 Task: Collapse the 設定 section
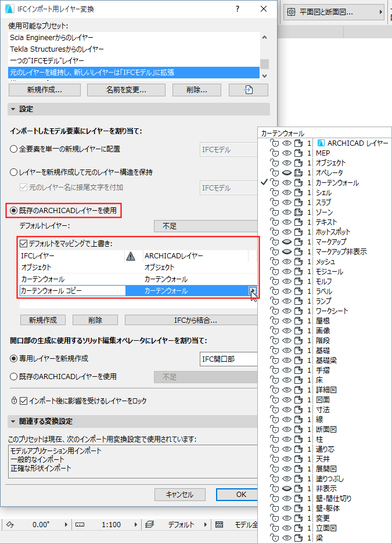click(13, 109)
